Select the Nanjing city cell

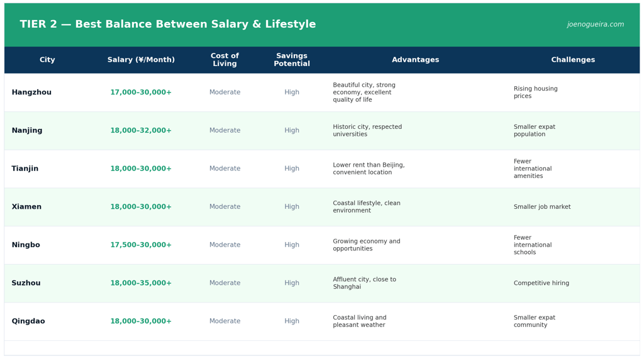tap(26, 130)
